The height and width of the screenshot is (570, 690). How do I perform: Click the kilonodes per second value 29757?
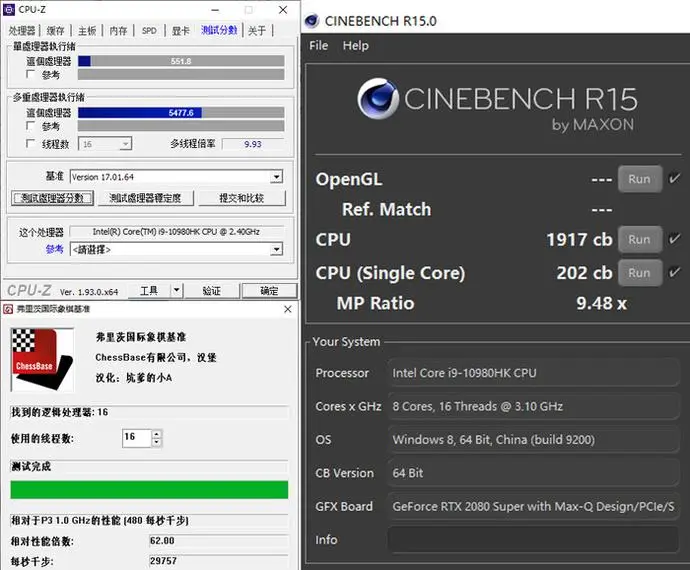tap(219, 561)
